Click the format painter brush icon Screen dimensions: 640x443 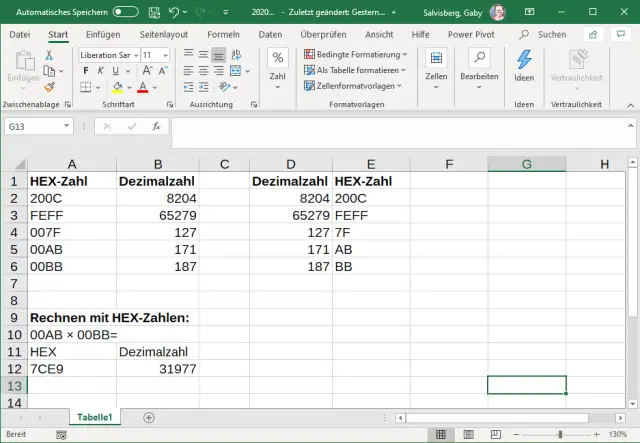click(49, 88)
